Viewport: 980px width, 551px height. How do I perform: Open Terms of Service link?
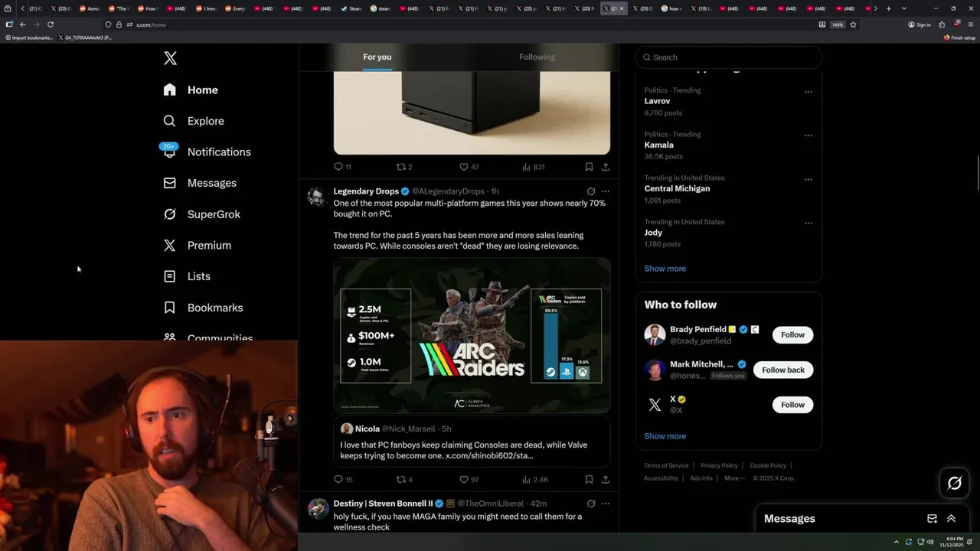(666, 465)
